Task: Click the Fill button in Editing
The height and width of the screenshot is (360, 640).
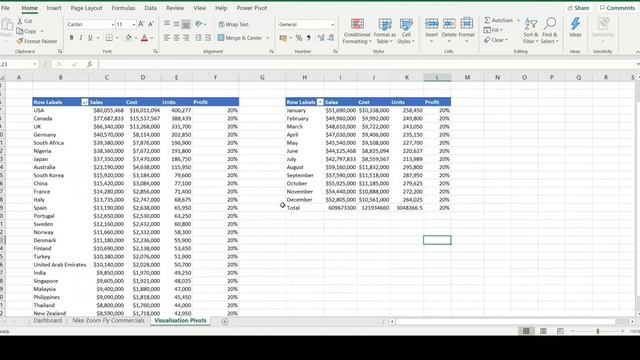Action: (492, 30)
